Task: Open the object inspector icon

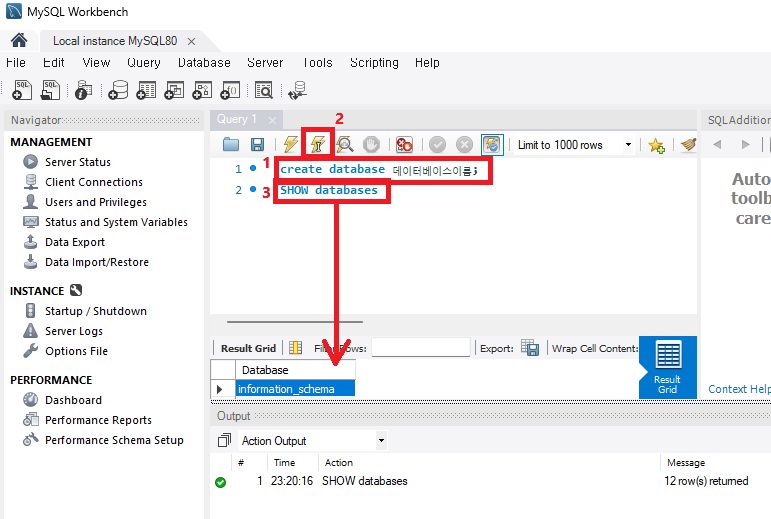Action: pos(84,90)
